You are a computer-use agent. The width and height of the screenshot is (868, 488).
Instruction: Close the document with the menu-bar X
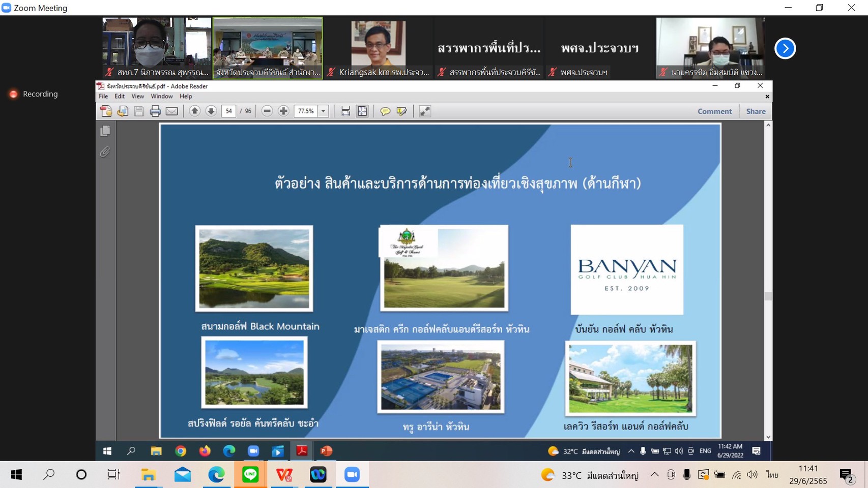click(767, 97)
